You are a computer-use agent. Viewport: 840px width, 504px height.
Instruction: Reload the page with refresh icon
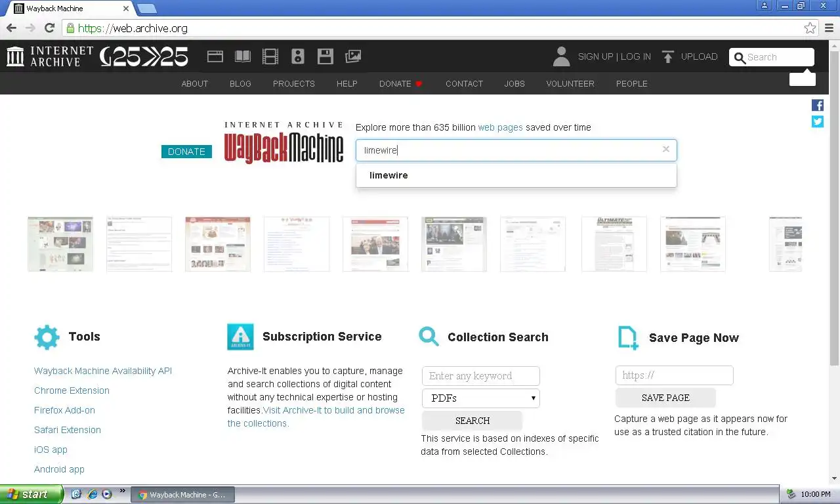[49, 28]
